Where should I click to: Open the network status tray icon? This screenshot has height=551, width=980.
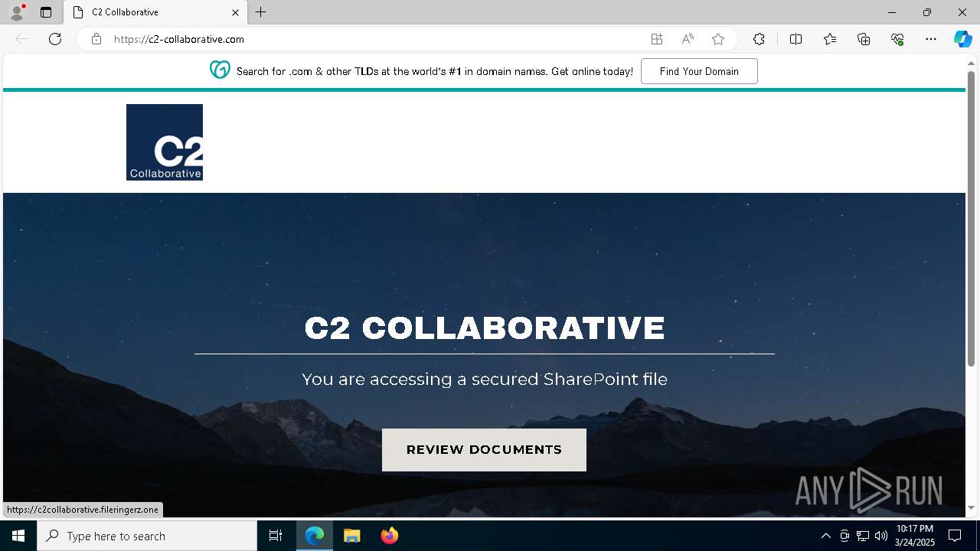tap(863, 536)
